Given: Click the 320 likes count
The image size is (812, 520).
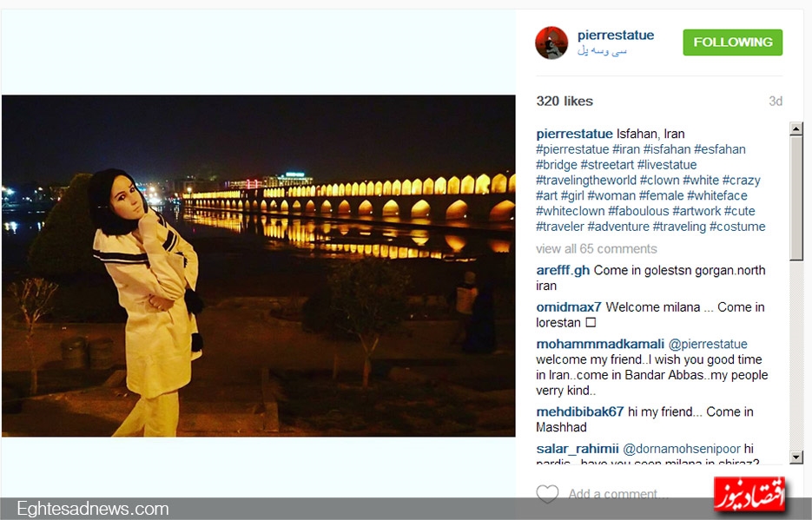Looking at the screenshot, I should click(x=564, y=101).
